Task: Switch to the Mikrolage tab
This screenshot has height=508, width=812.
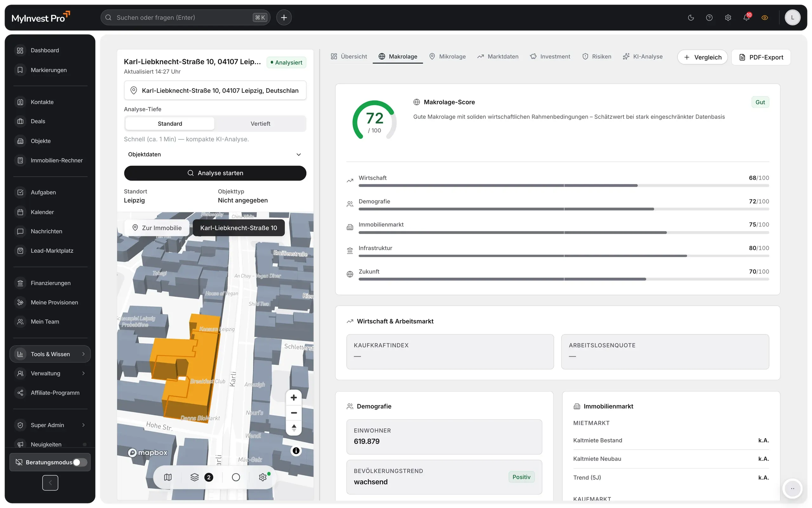Action: (x=448, y=57)
